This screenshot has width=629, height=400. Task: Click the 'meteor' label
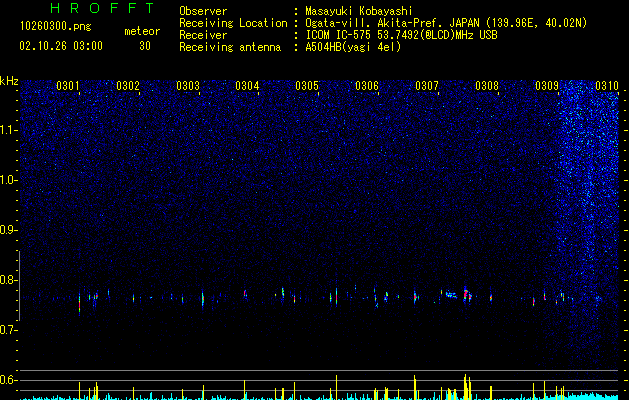pos(142,31)
